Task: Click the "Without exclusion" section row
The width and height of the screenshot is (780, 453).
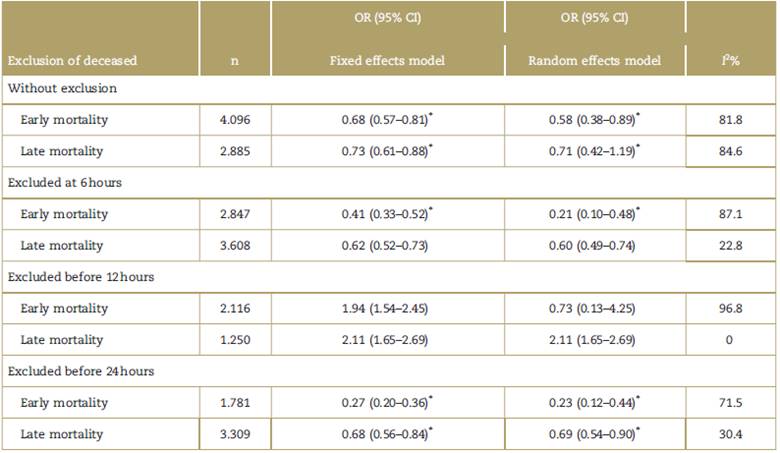Action: [x=62, y=88]
